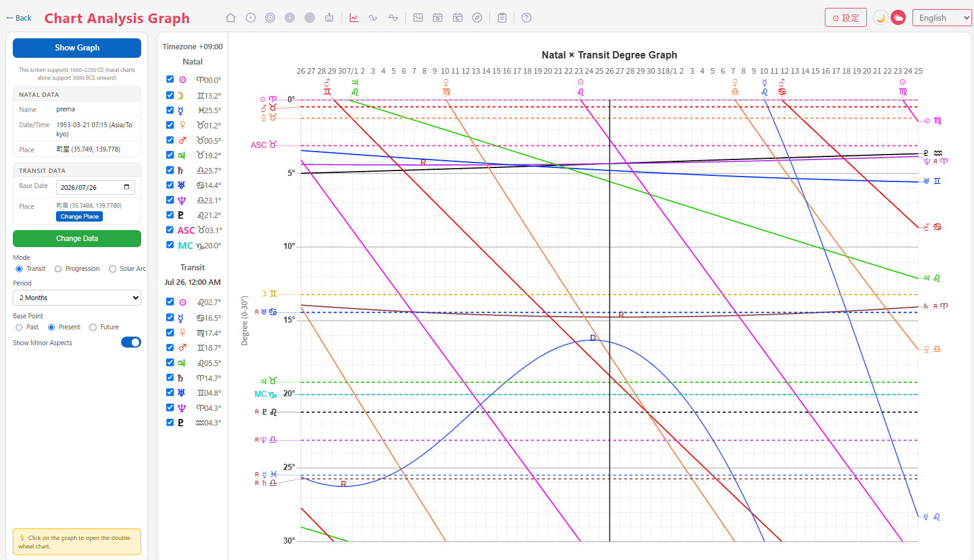Select the Progression mode radio button
This screenshot has width=974, height=560.
[58, 269]
